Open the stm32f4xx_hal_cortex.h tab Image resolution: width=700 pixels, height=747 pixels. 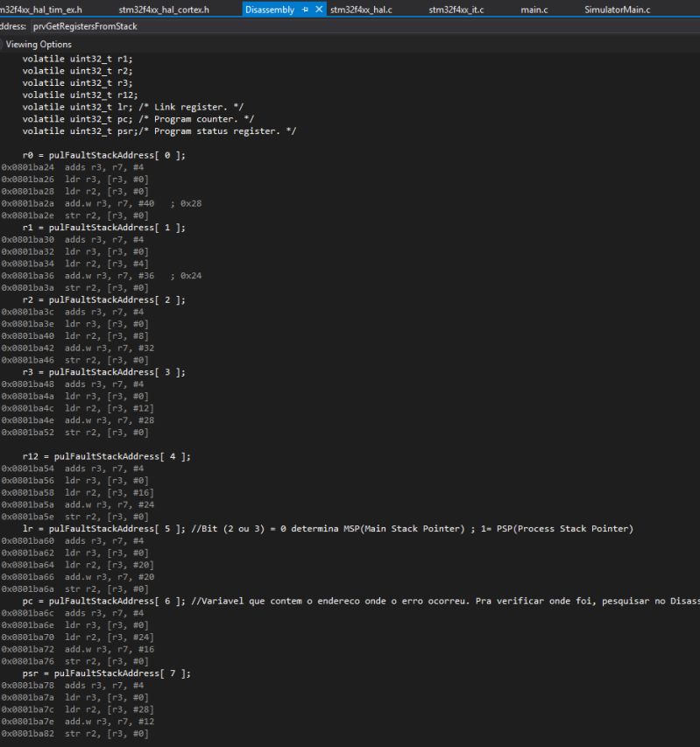coord(164,10)
